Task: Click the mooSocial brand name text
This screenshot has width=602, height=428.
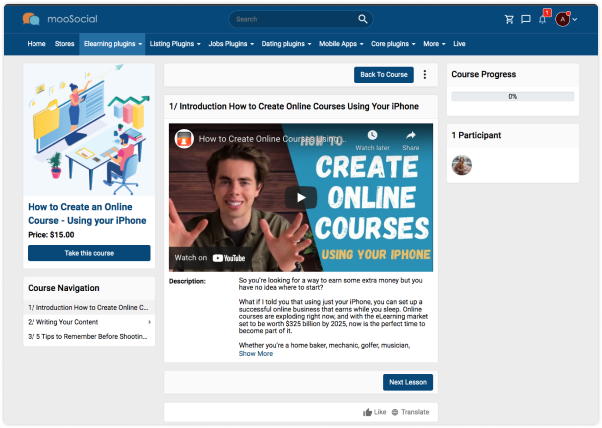Action: [x=72, y=19]
